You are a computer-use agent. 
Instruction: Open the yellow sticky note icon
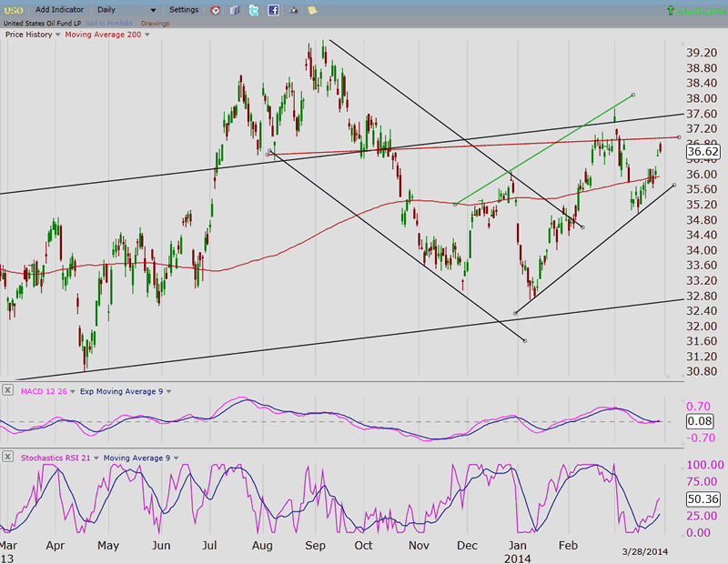pos(312,10)
